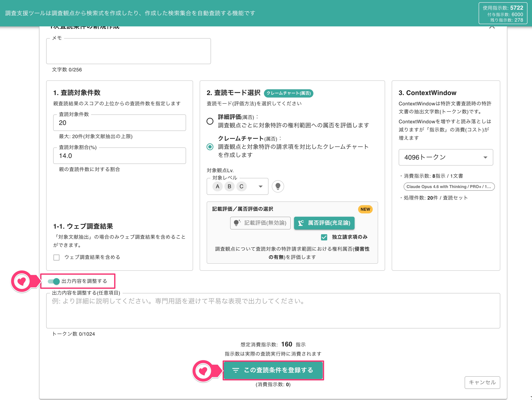532x400 pixels.
Task: Click the 使用指示数 counter box in header
Action: [x=503, y=13]
